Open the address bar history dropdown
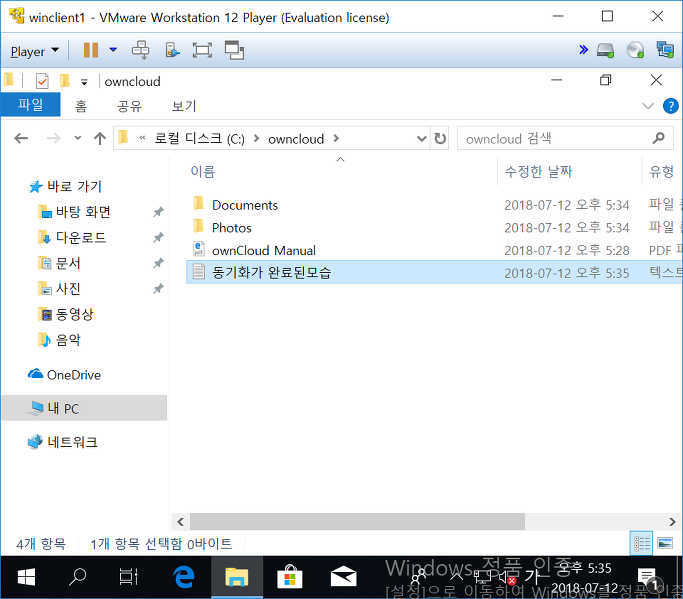The height and width of the screenshot is (599, 683). click(421, 139)
